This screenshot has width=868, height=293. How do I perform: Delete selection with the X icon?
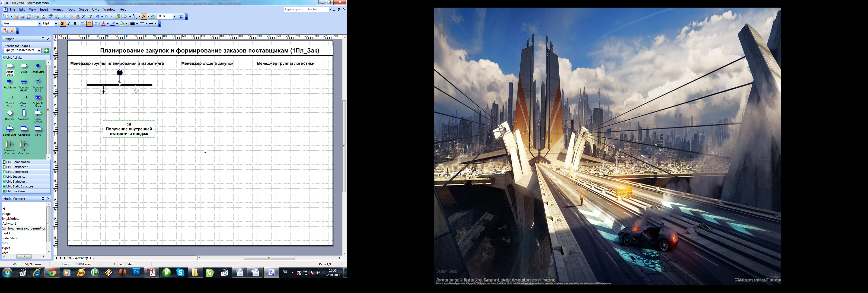[x=84, y=17]
